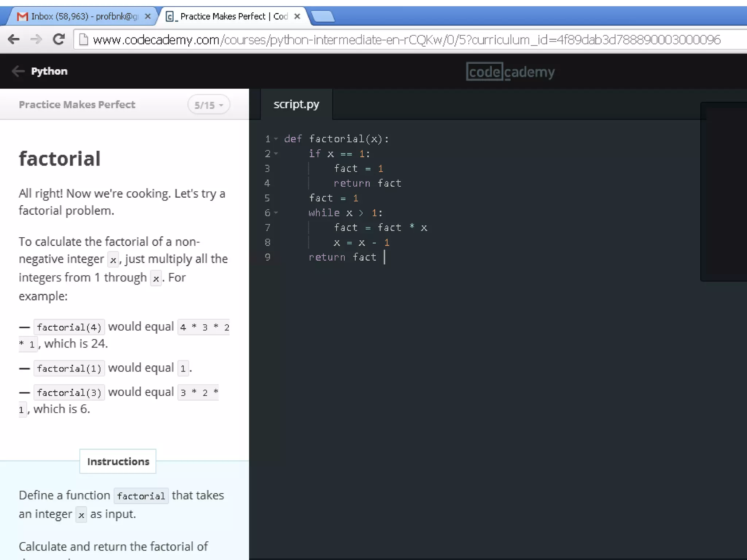The image size is (747, 560).
Task: Open the 5/15 exercise progress dropdown
Action: pyautogui.click(x=209, y=105)
